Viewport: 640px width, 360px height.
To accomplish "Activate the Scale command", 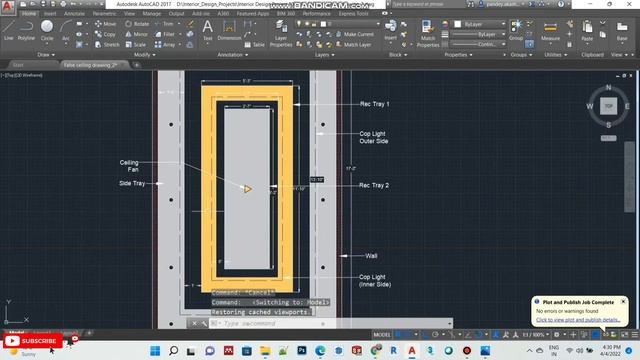I will click(136, 44).
